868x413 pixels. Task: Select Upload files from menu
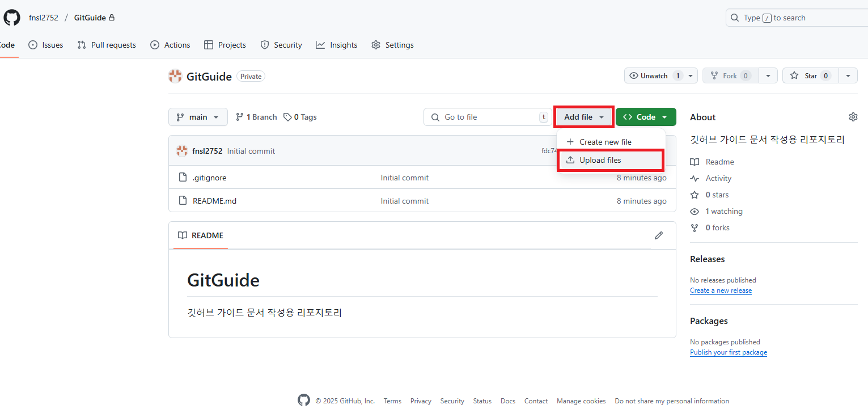pyautogui.click(x=611, y=160)
